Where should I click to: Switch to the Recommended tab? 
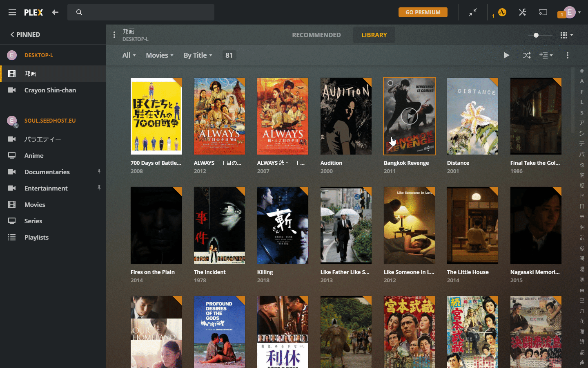click(316, 35)
